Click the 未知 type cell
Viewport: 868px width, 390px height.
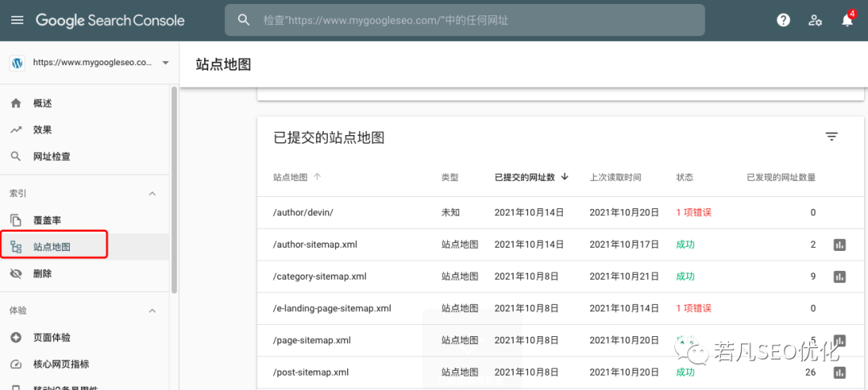tap(450, 212)
